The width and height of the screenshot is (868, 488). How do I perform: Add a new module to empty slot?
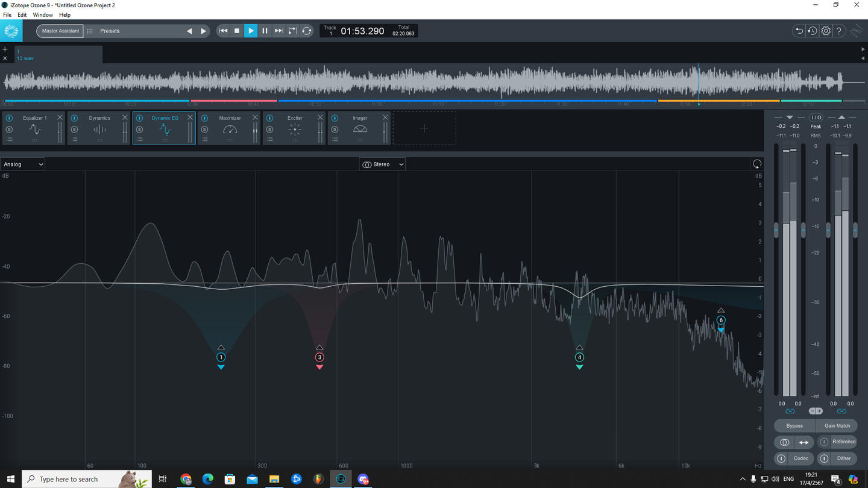click(424, 128)
